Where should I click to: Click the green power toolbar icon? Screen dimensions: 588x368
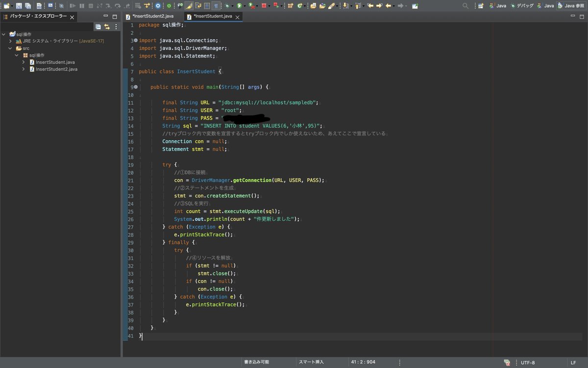[169, 6]
